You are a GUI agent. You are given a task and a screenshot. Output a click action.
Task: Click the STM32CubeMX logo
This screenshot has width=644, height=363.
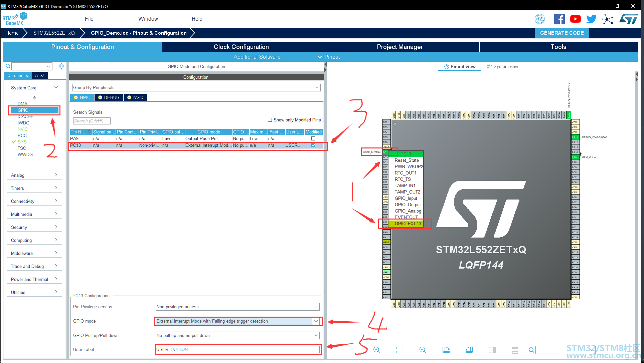pos(15,19)
